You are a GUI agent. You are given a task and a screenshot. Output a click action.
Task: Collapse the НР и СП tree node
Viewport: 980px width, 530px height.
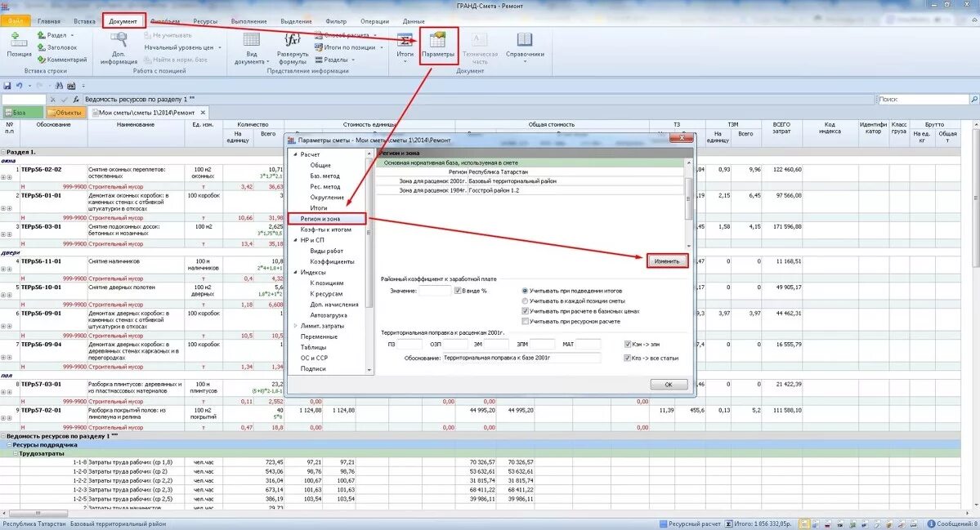[296, 240]
